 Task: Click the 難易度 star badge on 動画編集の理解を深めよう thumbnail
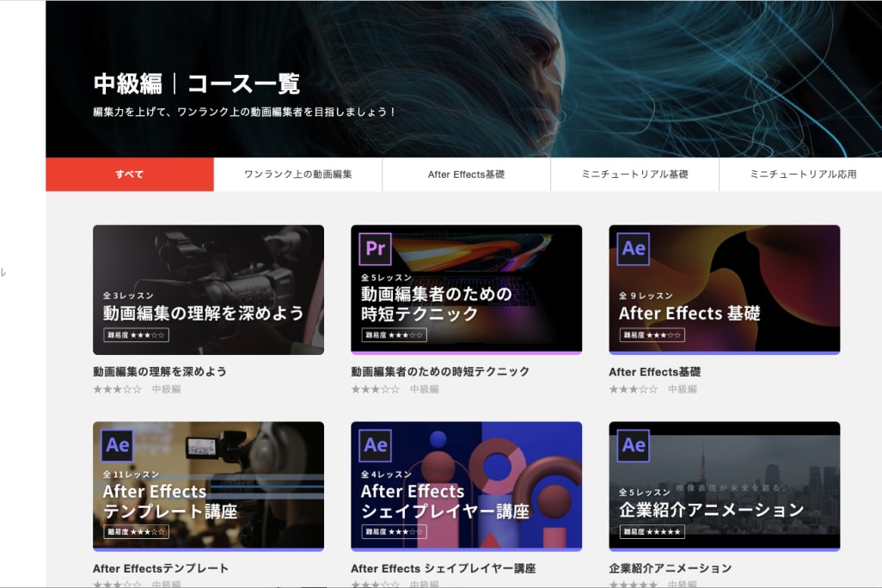[x=137, y=335]
